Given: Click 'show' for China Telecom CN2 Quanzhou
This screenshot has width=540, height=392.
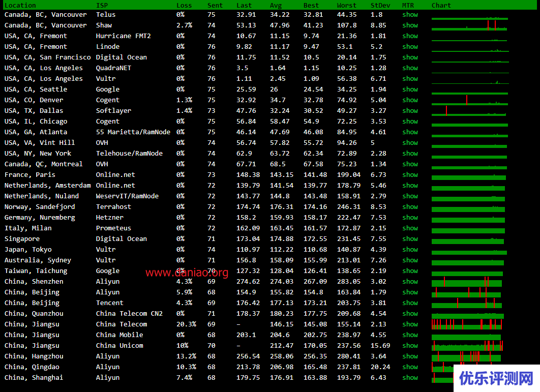Looking at the screenshot, I should point(410,314).
